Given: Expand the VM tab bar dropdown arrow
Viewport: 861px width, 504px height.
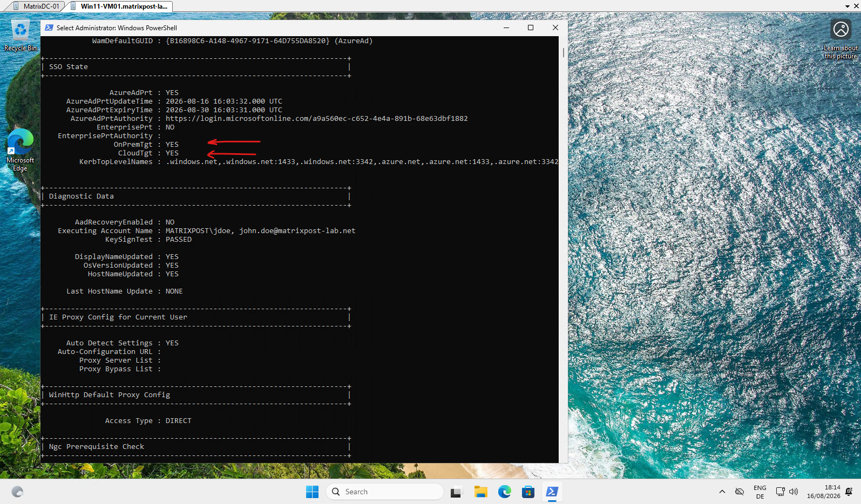Looking at the screenshot, I should (x=847, y=6).
